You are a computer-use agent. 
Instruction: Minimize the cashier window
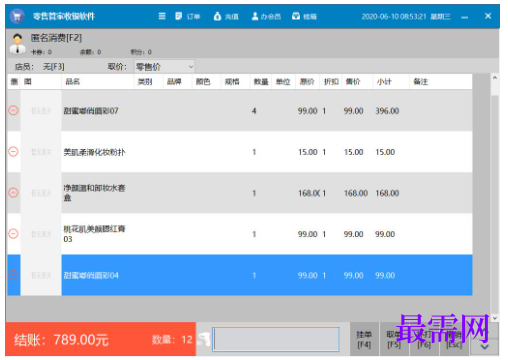(465, 17)
